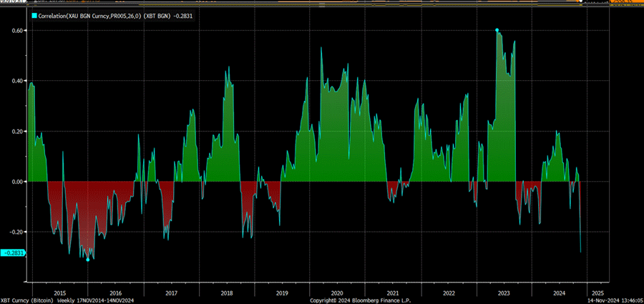Click the white dot on top orange strip

pos(580,1)
